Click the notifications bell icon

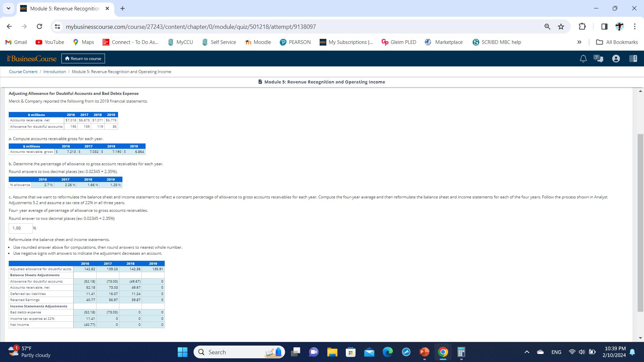point(583,58)
